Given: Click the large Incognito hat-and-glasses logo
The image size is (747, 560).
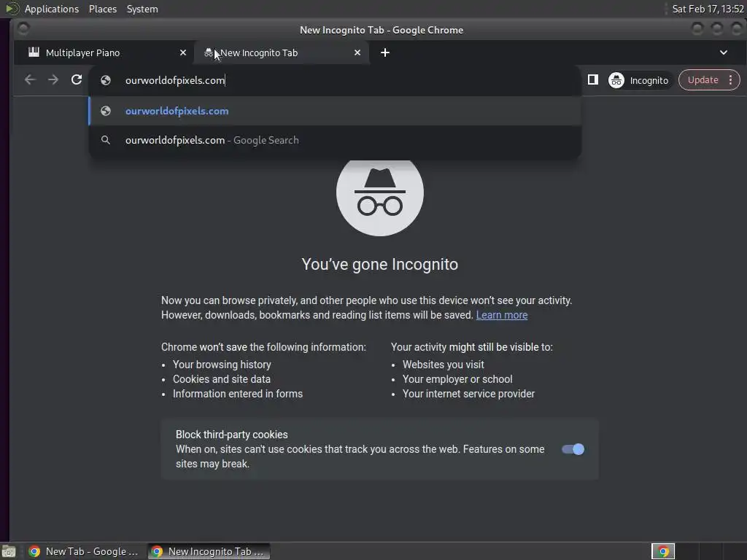Looking at the screenshot, I should tap(379, 192).
